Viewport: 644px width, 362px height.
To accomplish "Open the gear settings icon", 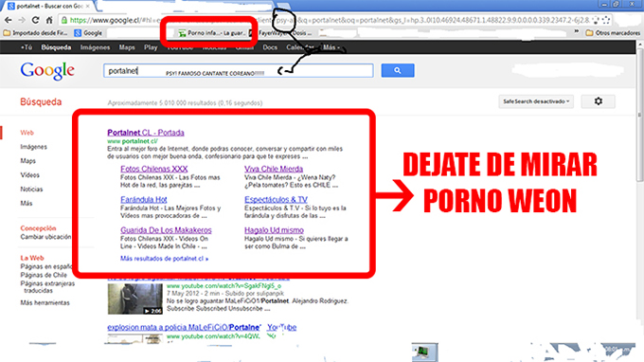I will point(598,101).
